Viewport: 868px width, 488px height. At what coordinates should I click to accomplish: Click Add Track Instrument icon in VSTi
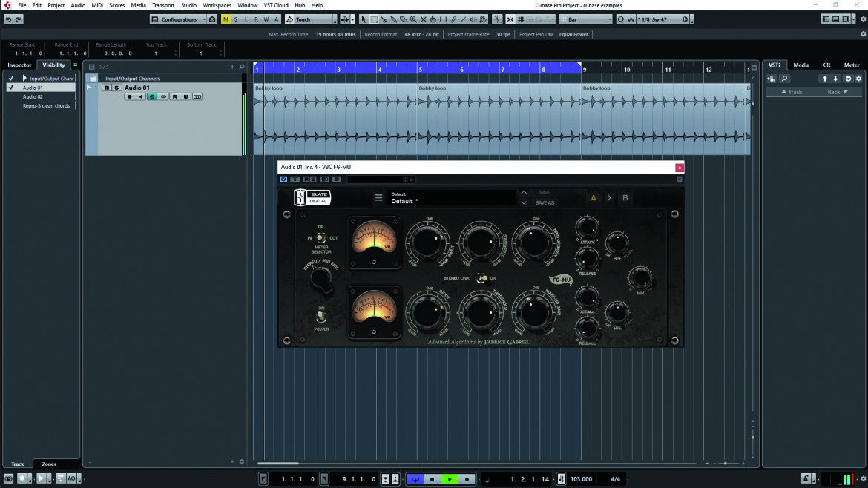click(771, 79)
